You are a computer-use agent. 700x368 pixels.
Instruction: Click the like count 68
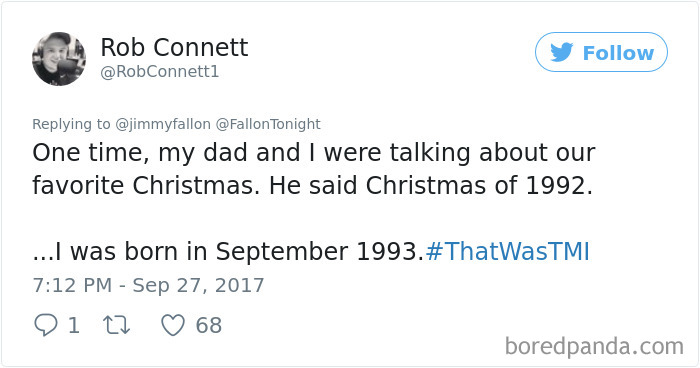208,325
